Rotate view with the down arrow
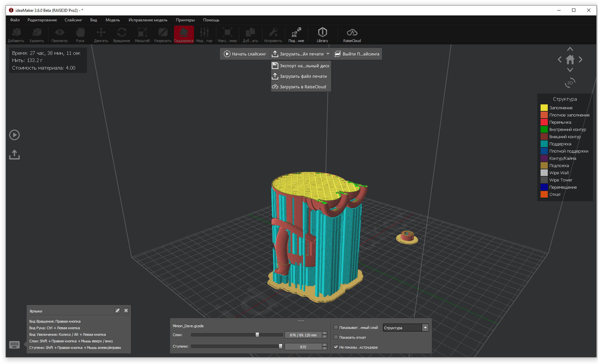The height and width of the screenshot is (364, 598). click(570, 70)
